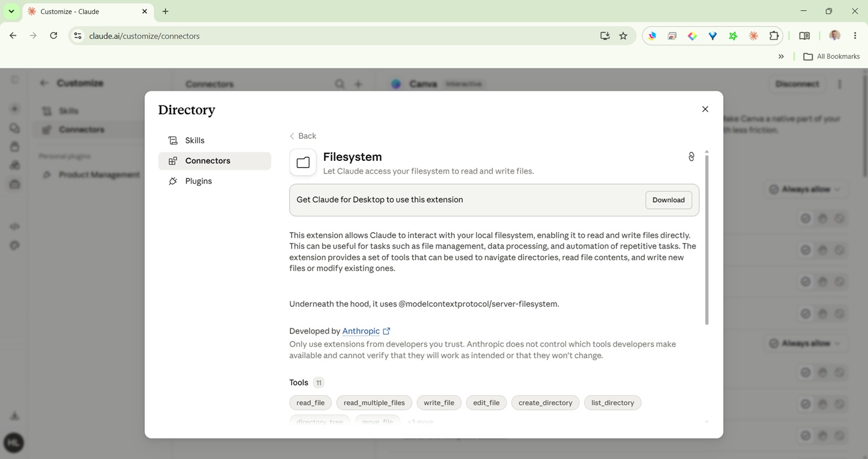Click the read_multiple_files tool chip
Image resolution: width=868 pixels, height=459 pixels.
coord(374,403)
